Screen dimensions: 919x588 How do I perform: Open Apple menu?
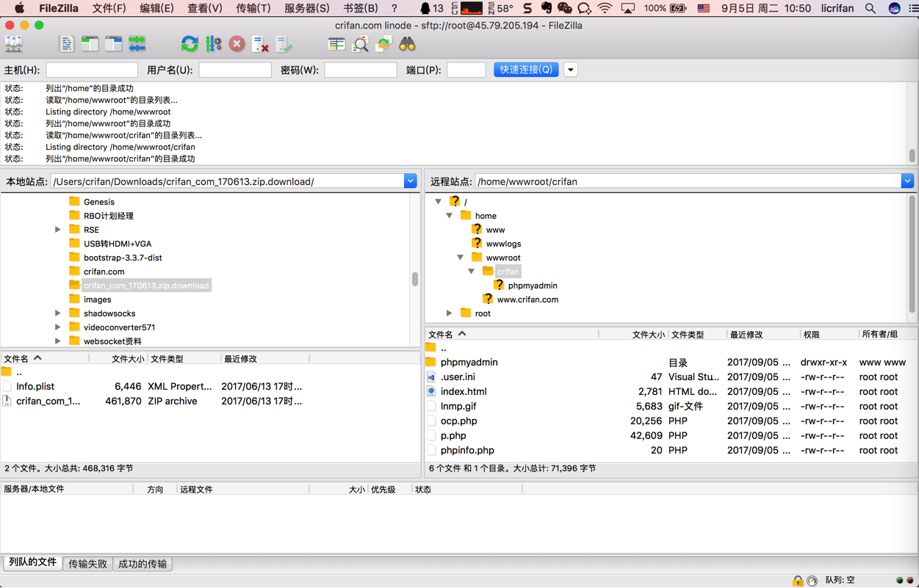(x=19, y=9)
